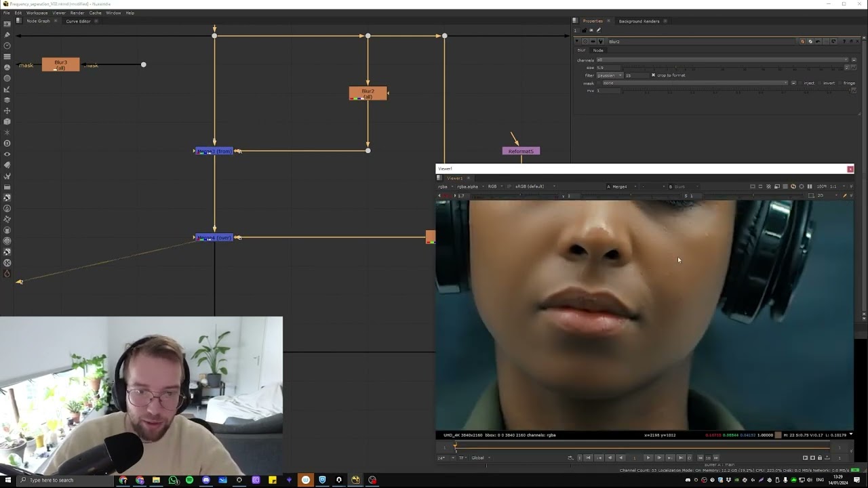Screen dimensions: 868x488
Task: Toggle the IP input process button
Action: [509, 186]
